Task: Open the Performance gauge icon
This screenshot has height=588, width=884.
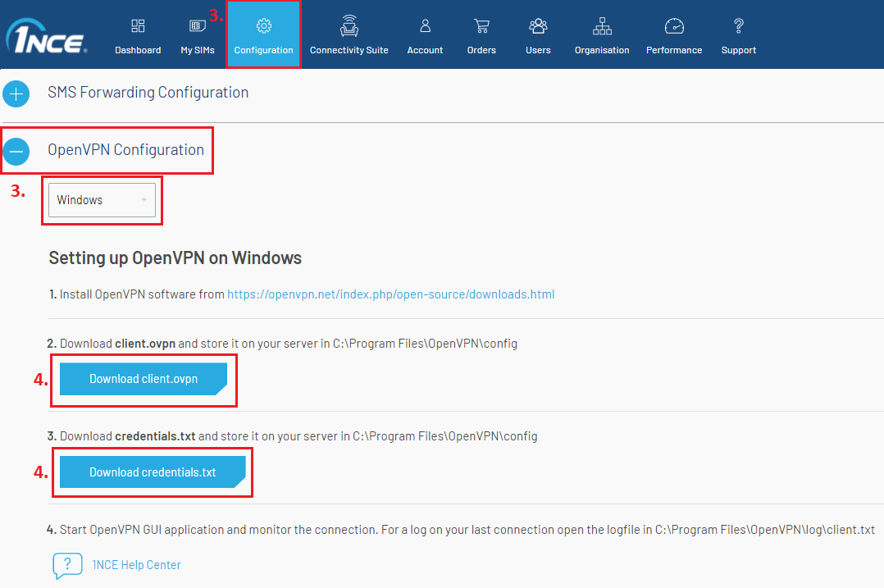Action: (x=674, y=26)
